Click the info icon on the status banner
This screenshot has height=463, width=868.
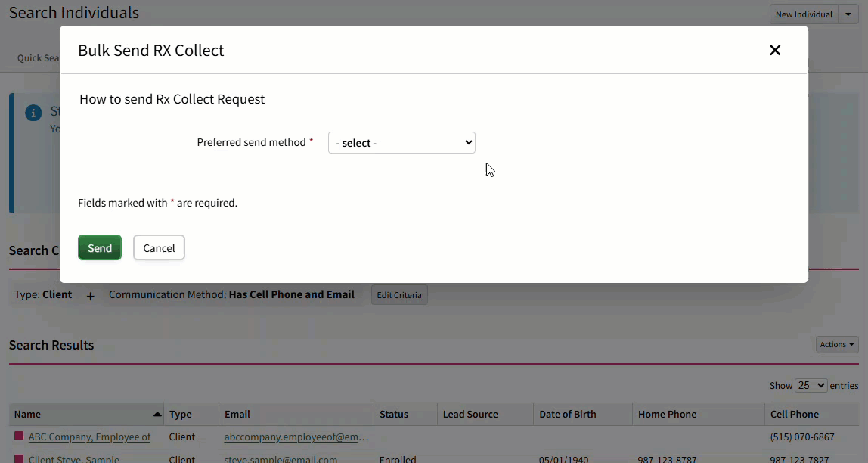[x=33, y=112]
